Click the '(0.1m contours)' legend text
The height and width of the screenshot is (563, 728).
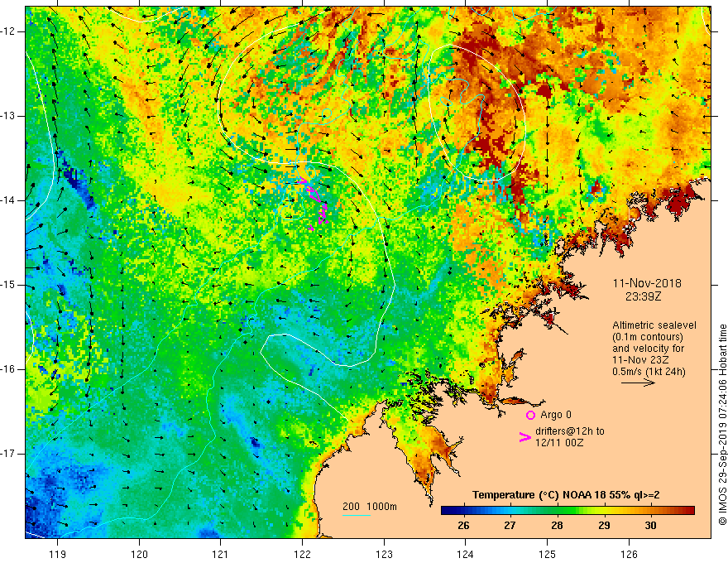(647, 337)
